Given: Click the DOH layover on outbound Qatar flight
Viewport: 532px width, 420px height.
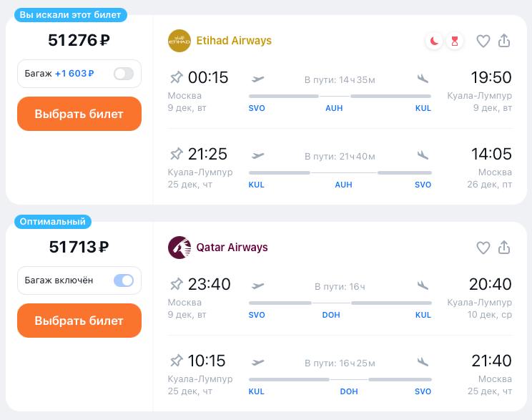Looking at the screenshot, I should pyautogui.click(x=331, y=315).
